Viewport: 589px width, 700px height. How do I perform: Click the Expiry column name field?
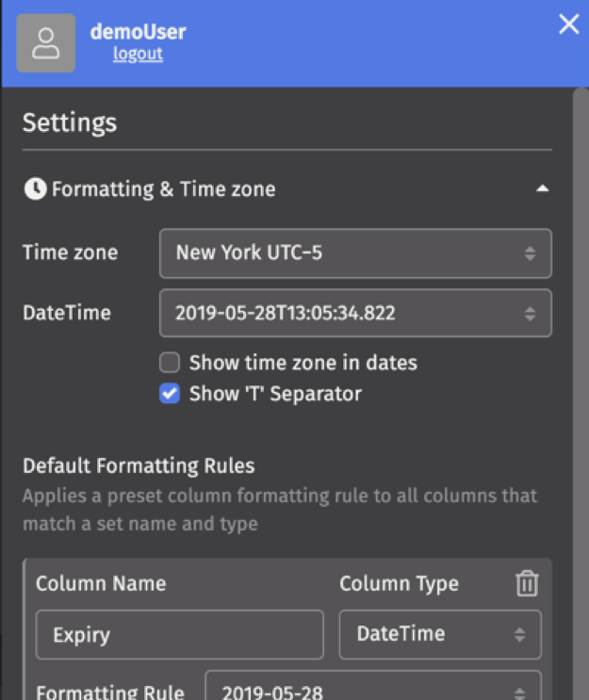179,635
